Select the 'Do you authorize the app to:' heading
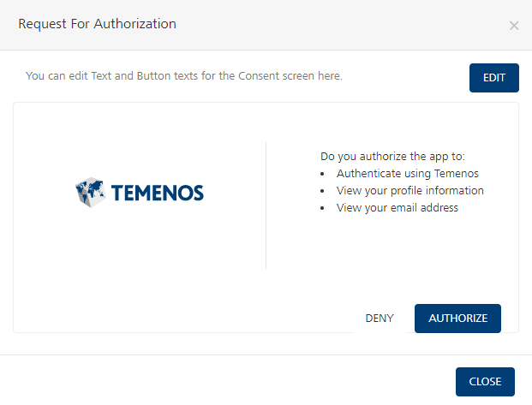 click(x=392, y=157)
